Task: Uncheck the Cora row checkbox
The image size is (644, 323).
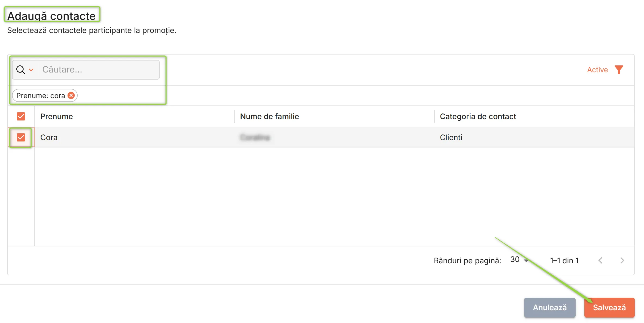Action: tap(21, 137)
